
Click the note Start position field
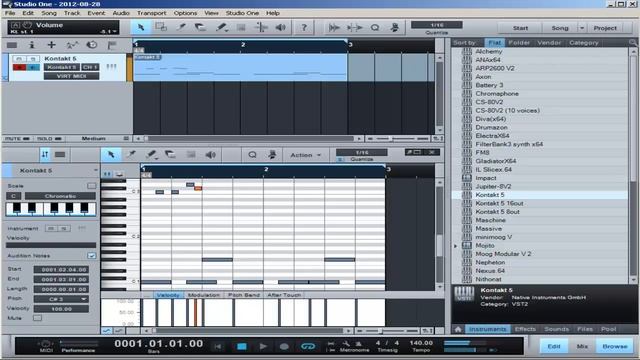[x=61, y=269]
